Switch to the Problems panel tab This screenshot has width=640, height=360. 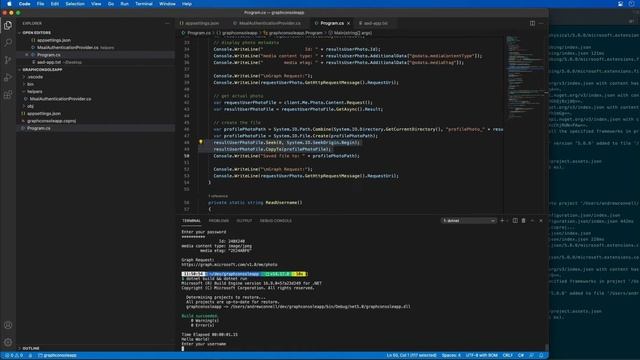[219, 220]
